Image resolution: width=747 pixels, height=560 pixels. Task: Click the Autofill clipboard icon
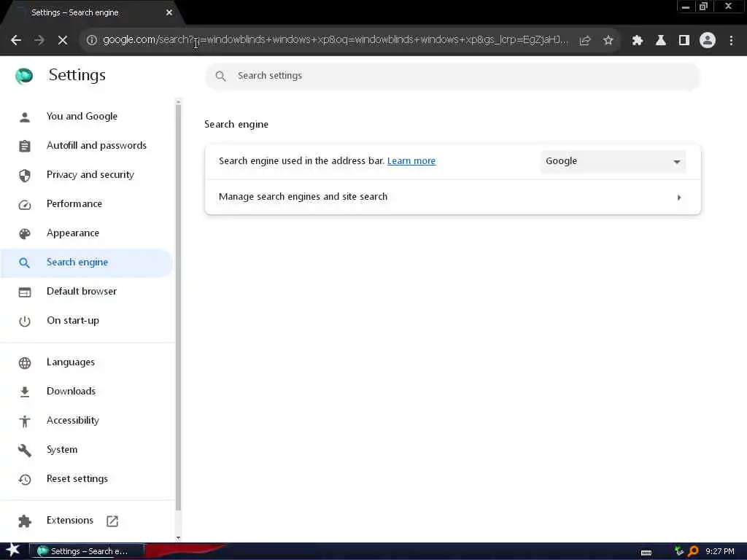click(x=25, y=146)
